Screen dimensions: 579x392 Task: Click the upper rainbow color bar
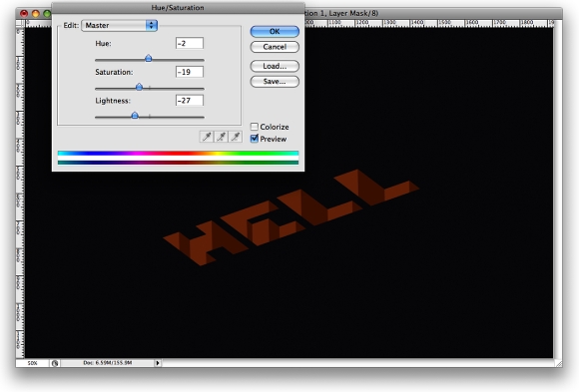(x=178, y=154)
